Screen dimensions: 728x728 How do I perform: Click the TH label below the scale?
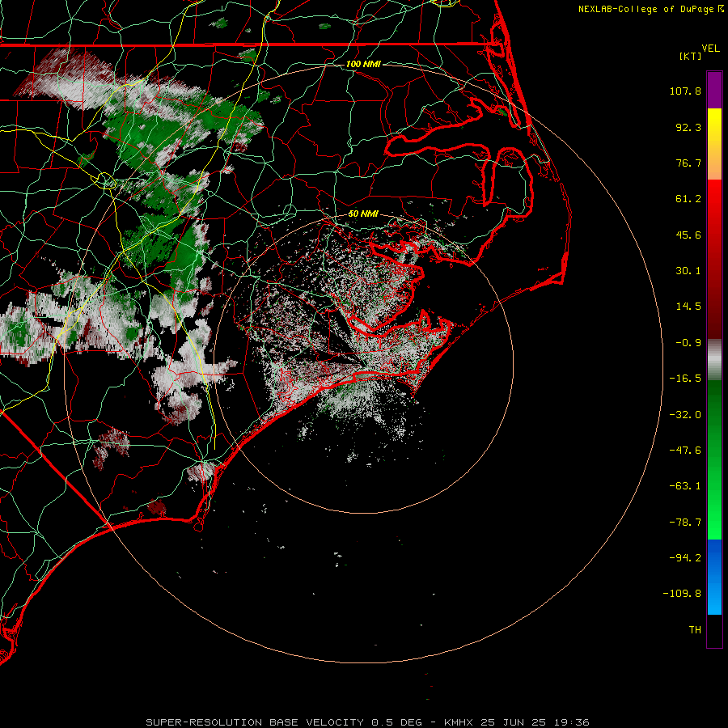tap(695, 630)
